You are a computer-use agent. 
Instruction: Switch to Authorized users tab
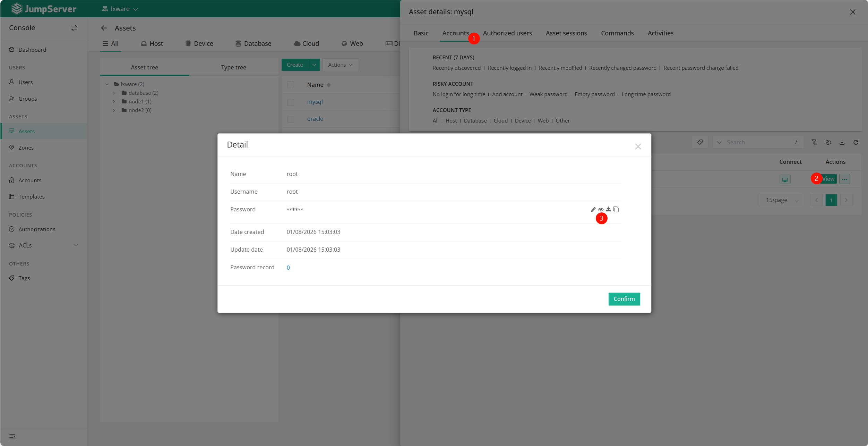507,33
